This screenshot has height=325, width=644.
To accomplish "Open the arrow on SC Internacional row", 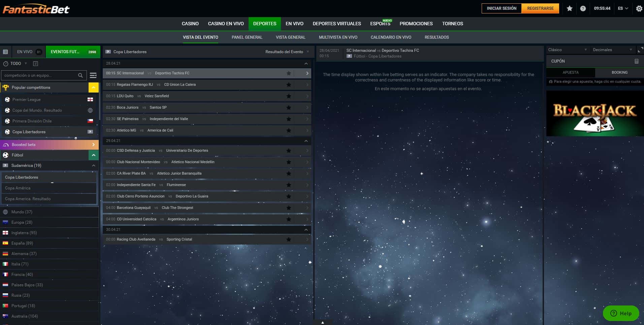I will tap(307, 73).
